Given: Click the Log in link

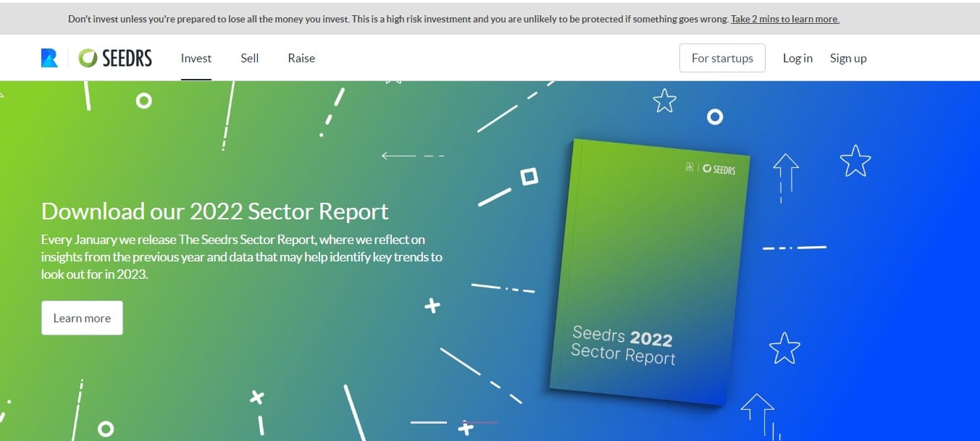Looking at the screenshot, I should [x=797, y=58].
